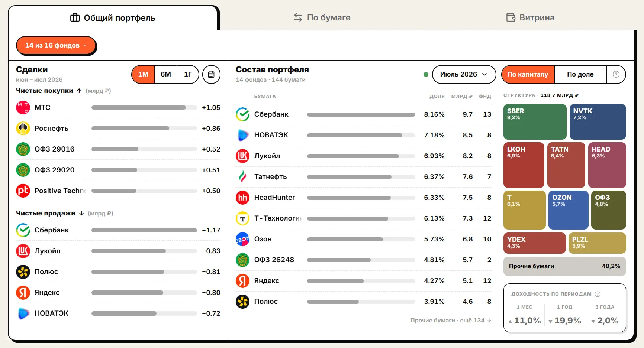Click the Татнефть share value 6.37%
Image resolution: width=644 pixels, height=348 pixels.
point(434,177)
